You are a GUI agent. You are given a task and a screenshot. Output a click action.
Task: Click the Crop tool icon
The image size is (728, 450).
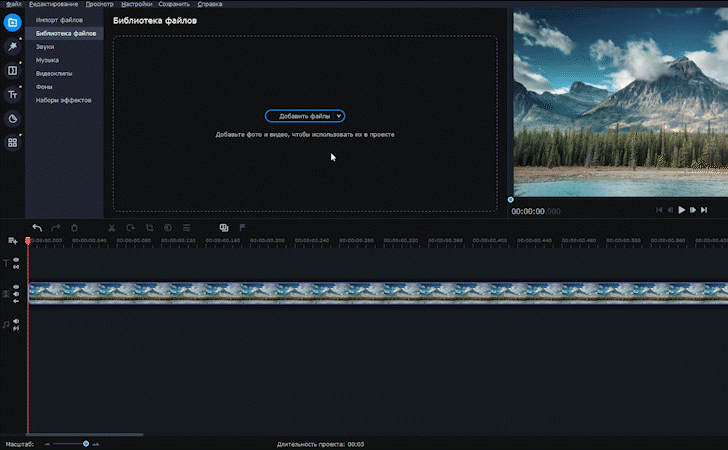coord(149,228)
